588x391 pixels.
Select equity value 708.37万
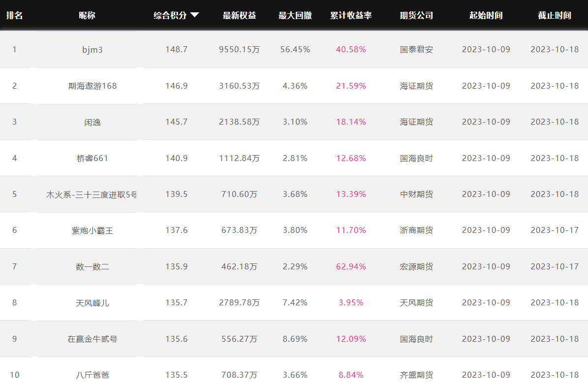tap(239, 375)
